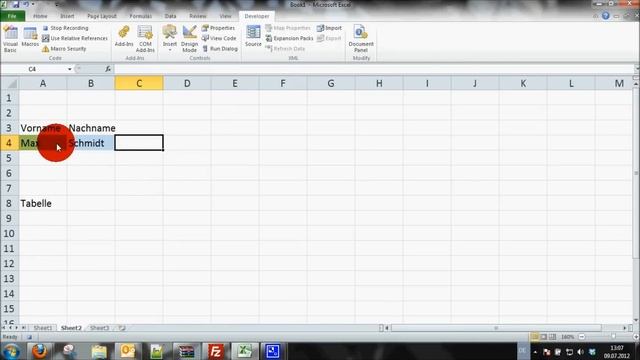Click the zoom out minus button
The width and height of the screenshot is (640, 360).
tap(582, 337)
